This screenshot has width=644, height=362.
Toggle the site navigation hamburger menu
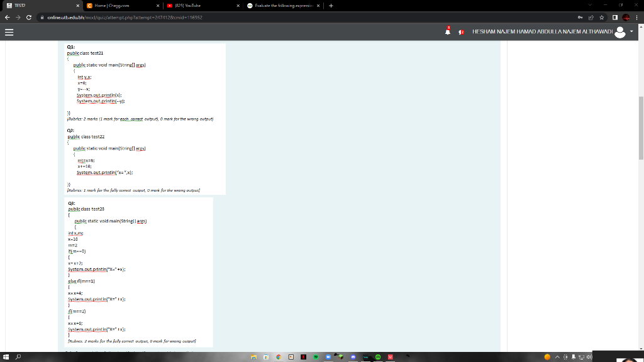(9, 33)
